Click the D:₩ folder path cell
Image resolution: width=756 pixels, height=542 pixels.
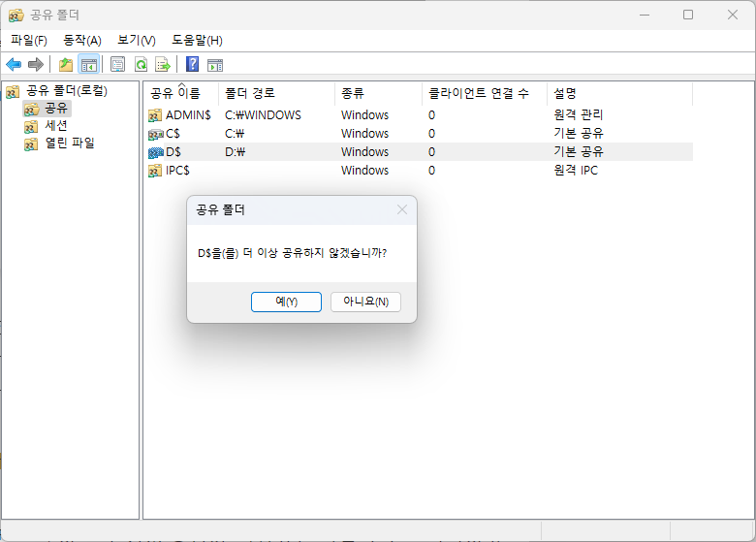pyautogui.click(x=236, y=152)
